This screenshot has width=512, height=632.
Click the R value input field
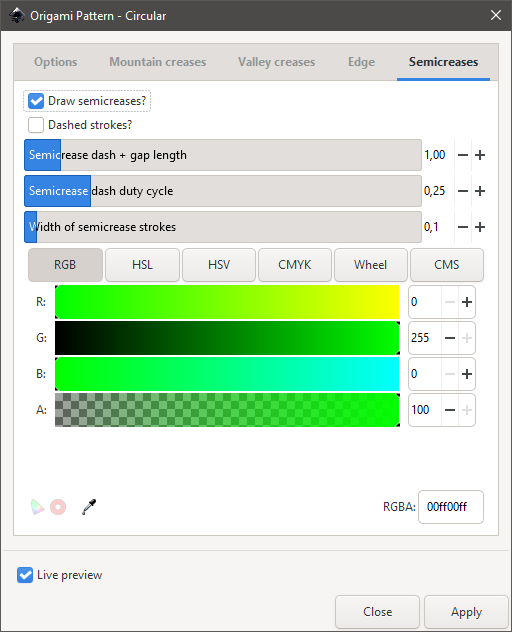425,302
